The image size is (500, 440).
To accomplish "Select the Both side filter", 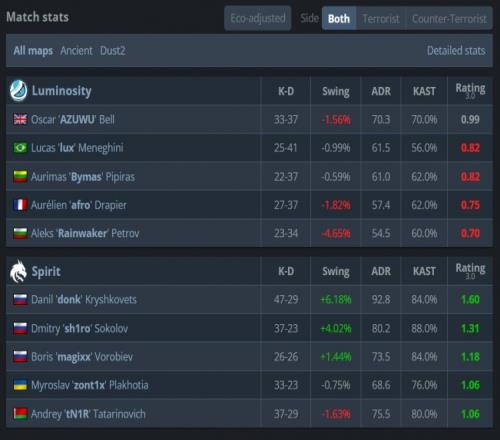I will pos(339,19).
